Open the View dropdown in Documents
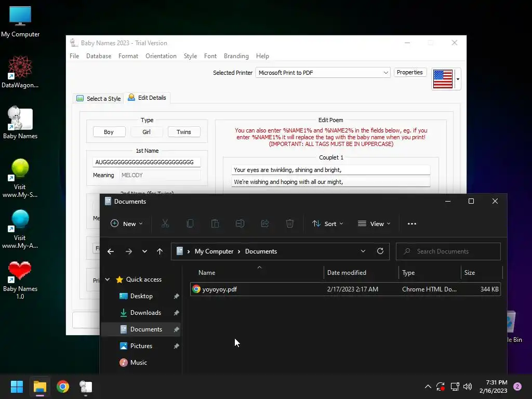 (x=374, y=223)
